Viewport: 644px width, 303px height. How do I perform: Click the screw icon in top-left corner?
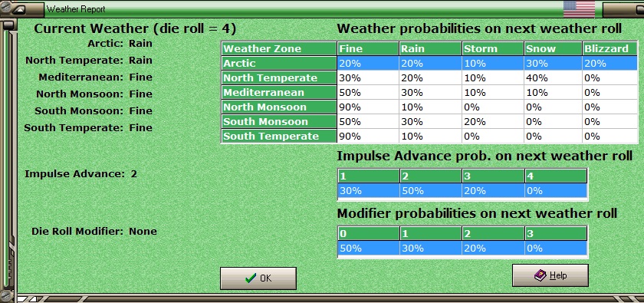point(5,6)
